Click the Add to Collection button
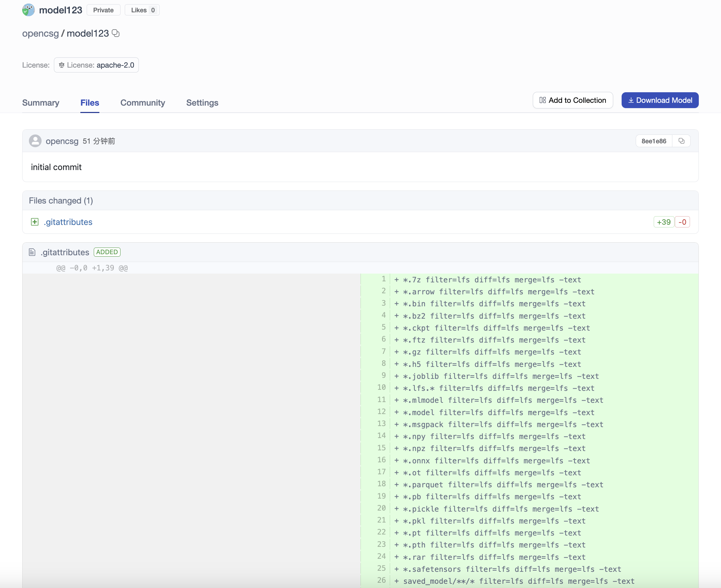 (573, 100)
